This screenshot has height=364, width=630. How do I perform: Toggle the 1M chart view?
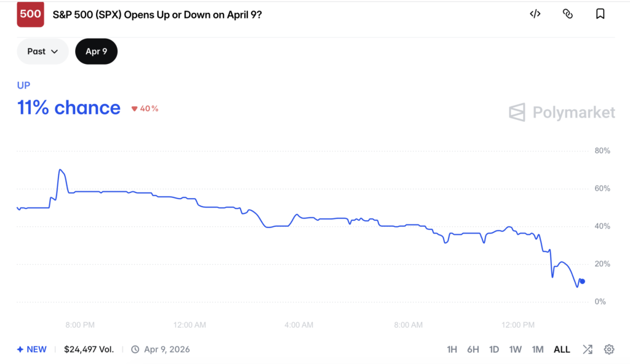(537, 349)
